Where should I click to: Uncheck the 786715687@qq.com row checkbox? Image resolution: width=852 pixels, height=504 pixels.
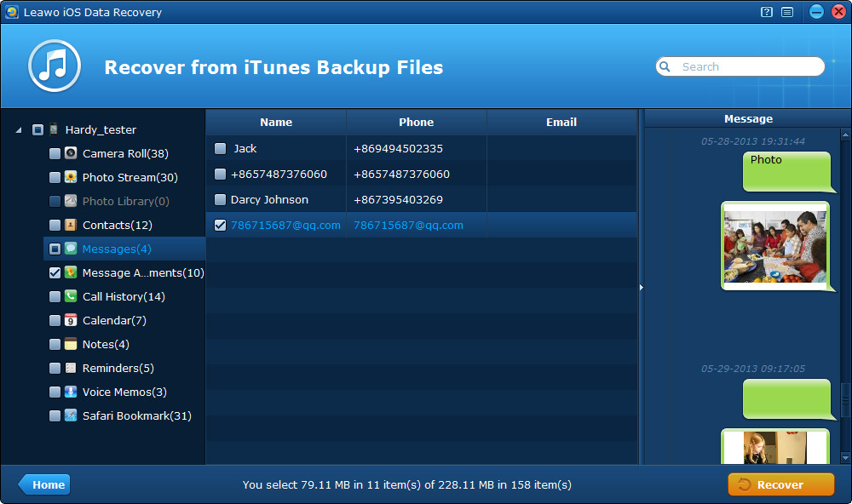[220, 226]
